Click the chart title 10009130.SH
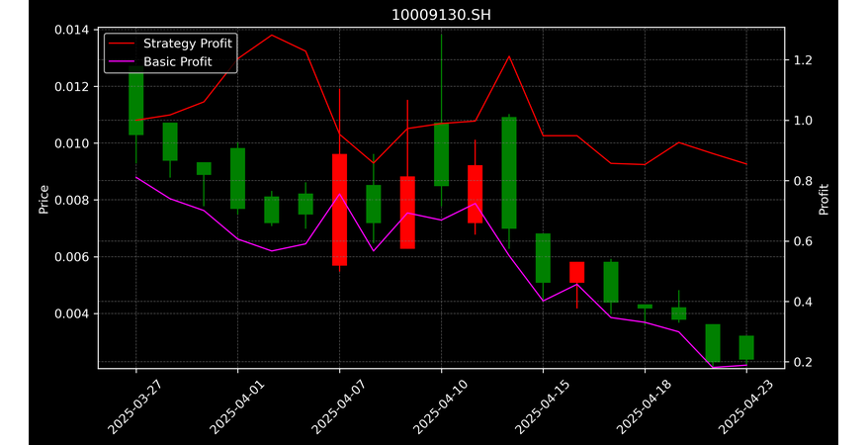Image resolution: width=868 pixels, height=445 pixels. click(441, 15)
